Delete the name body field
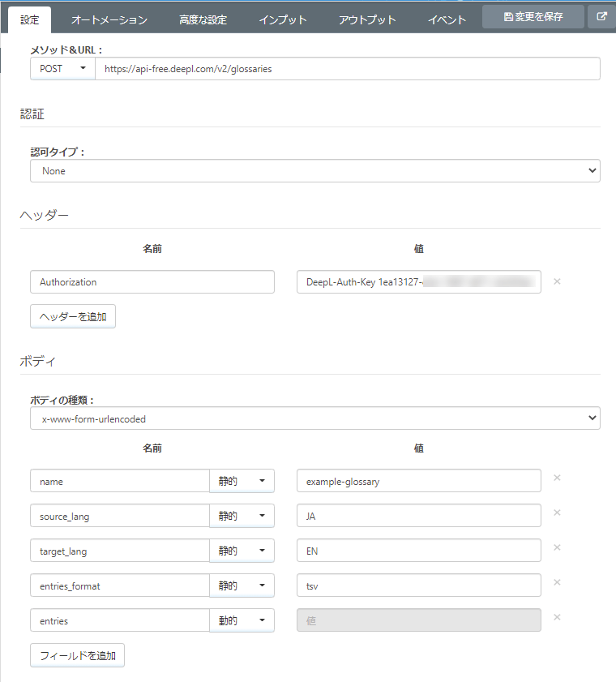This screenshot has height=682, width=616. [x=557, y=478]
